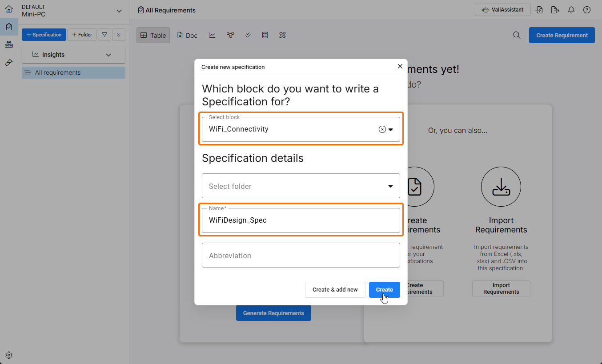Click the Home icon in left sidebar

9,9
